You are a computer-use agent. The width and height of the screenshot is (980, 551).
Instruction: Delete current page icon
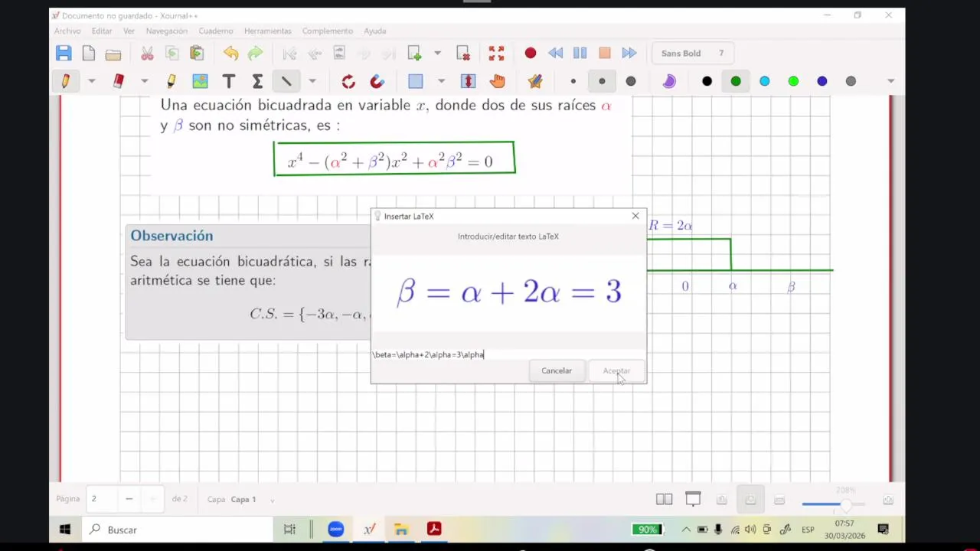[463, 53]
